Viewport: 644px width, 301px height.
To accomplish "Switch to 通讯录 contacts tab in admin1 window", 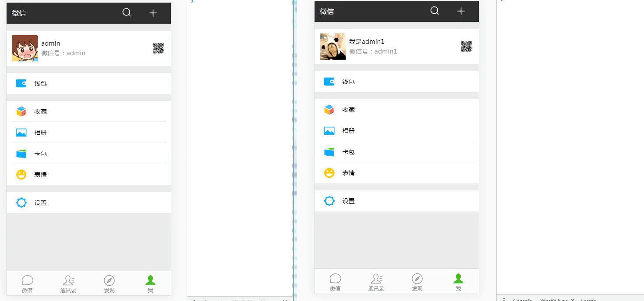I will 376,282.
